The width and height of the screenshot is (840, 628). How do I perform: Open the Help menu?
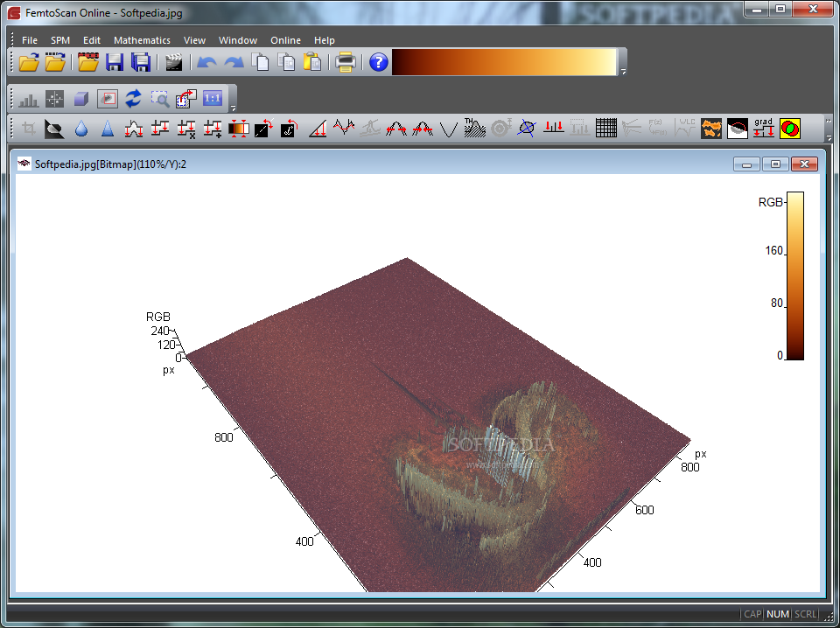click(324, 40)
